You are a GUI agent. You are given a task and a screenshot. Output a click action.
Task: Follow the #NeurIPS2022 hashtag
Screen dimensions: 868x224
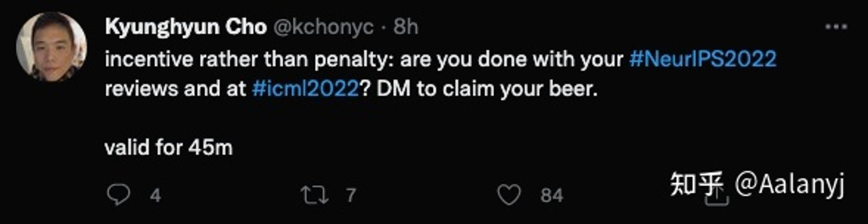pyautogui.click(x=703, y=59)
